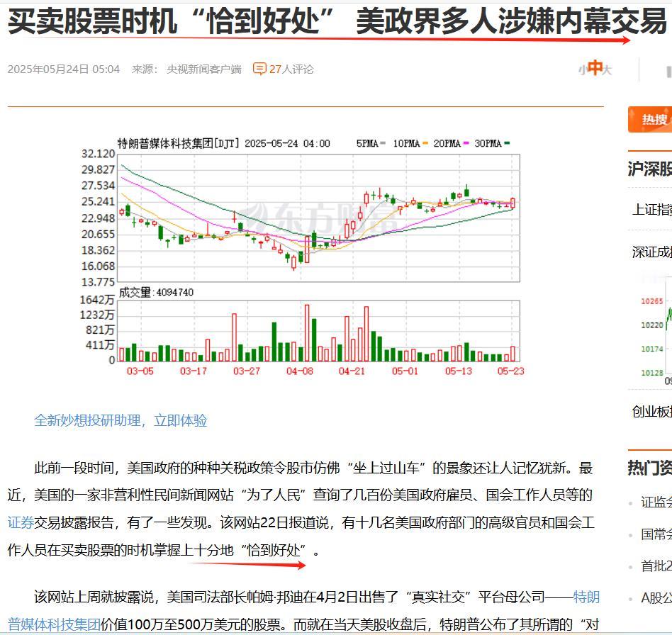Click the 1642万 volume axis label
The image size is (672, 635).
pyautogui.click(x=97, y=300)
